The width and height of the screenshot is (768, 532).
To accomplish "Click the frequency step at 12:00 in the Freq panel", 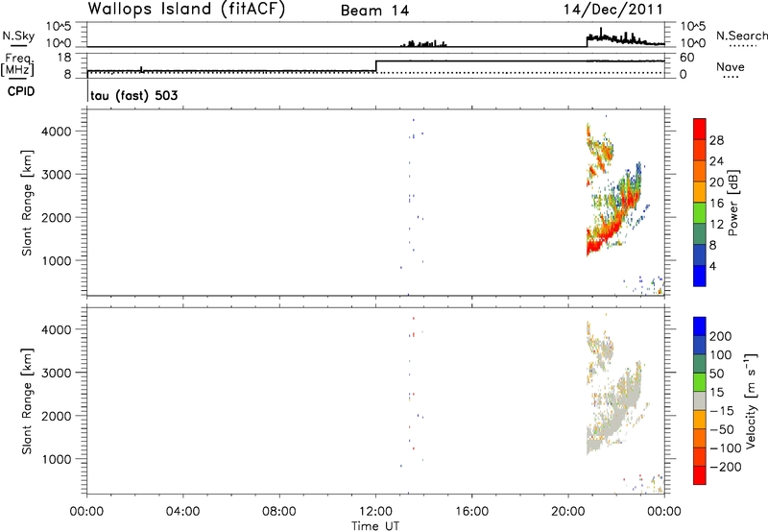I will coord(375,66).
